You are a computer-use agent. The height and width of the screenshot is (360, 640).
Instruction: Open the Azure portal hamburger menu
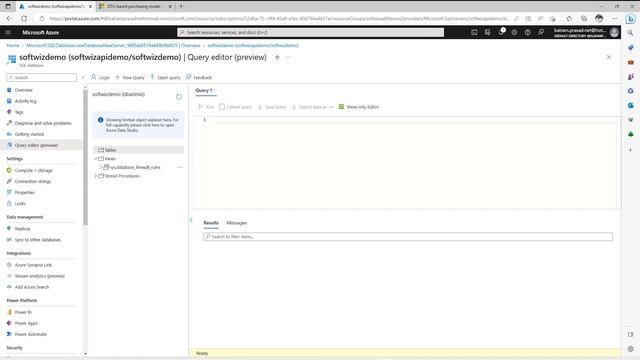8,32
